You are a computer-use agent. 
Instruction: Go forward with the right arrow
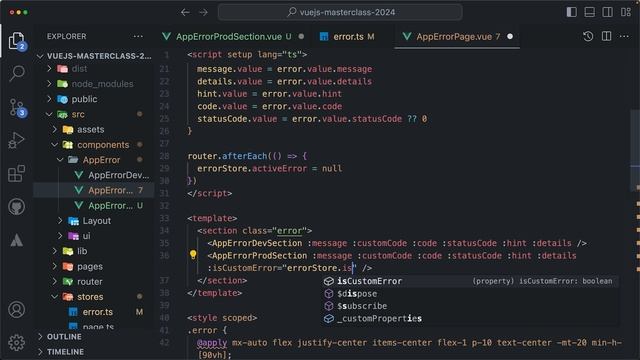point(203,12)
